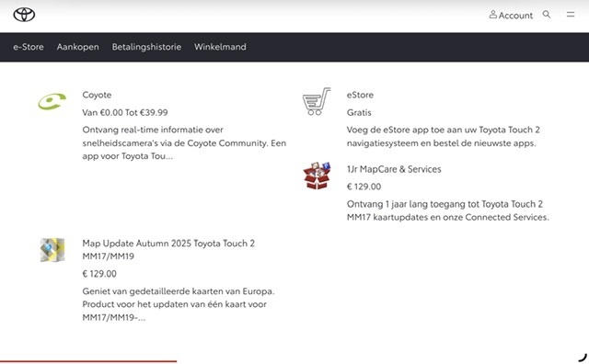Click the Coyote description about snelheidscamera's
The height and width of the screenshot is (364, 589).
point(184,143)
